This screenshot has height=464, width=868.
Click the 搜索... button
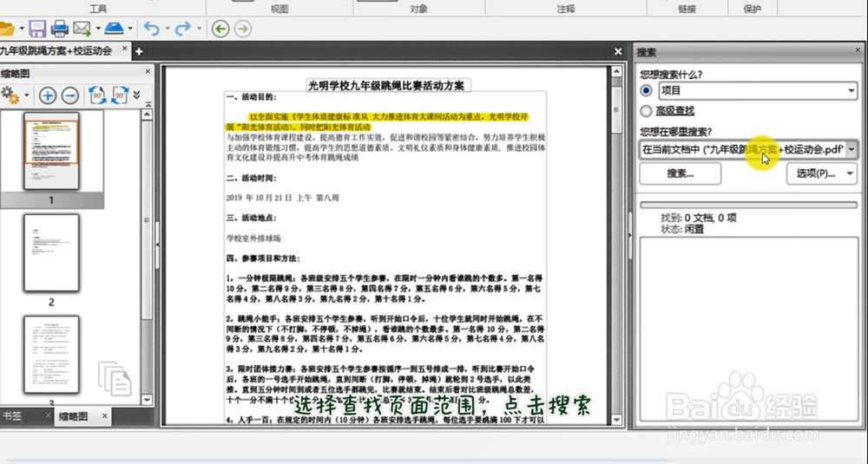coord(681,173)
